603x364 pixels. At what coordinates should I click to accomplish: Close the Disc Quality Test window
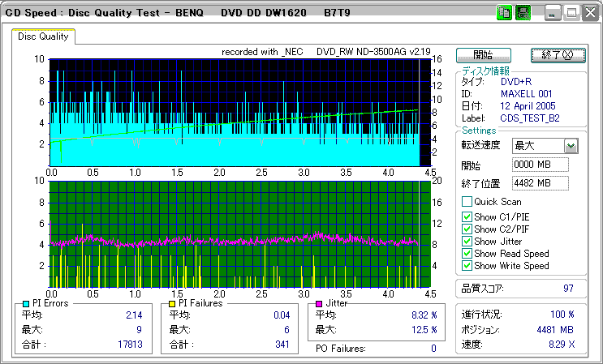tap(588, 13)
